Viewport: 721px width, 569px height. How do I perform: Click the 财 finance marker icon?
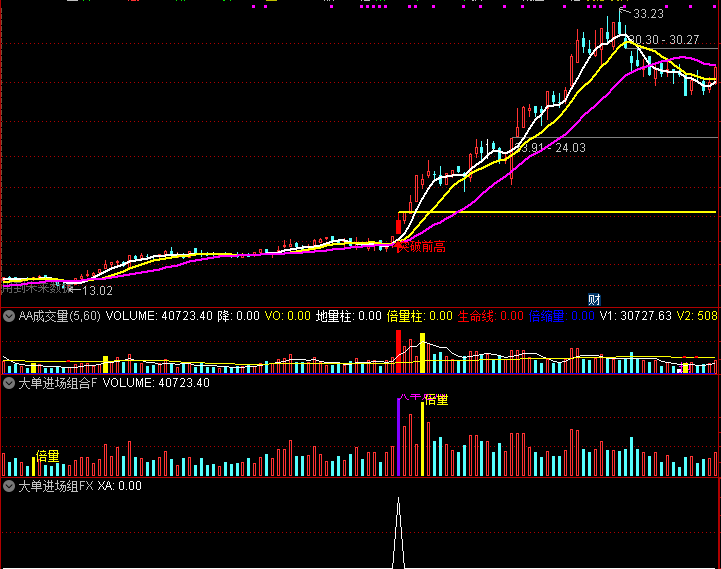click(x=594, y=300)
